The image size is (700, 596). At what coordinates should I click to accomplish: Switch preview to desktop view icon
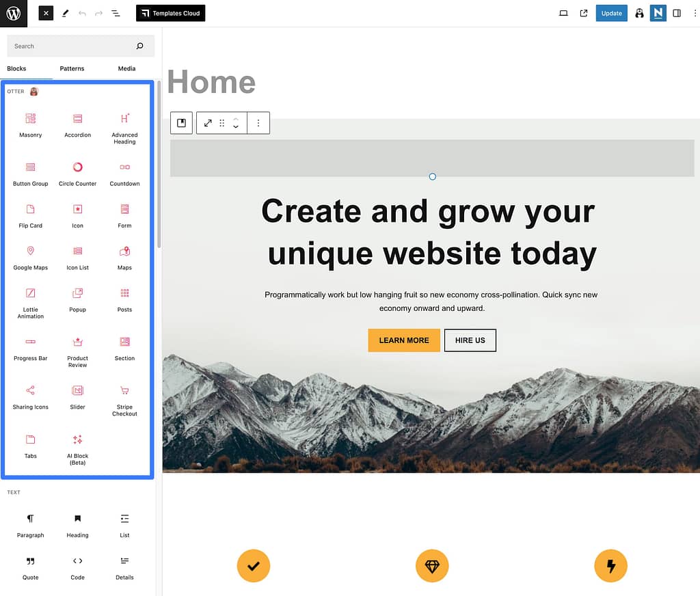[563, 14]
